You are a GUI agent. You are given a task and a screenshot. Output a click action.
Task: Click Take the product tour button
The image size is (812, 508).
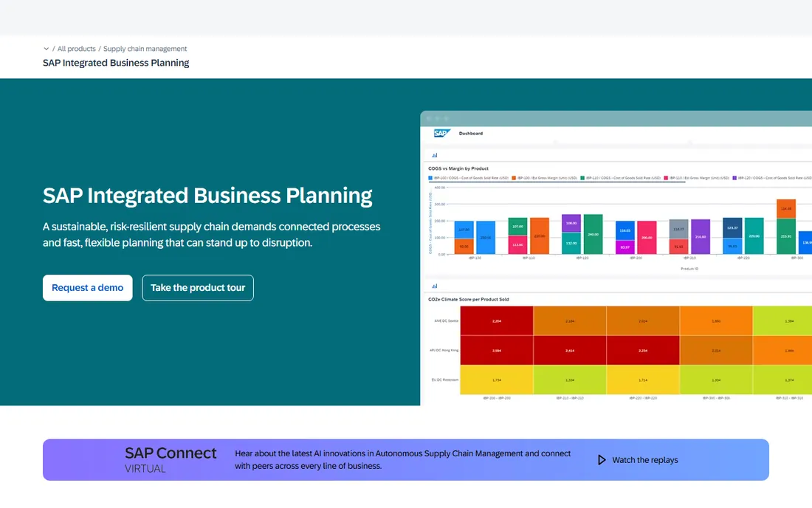pyautogui.click(x=198, y=288)
